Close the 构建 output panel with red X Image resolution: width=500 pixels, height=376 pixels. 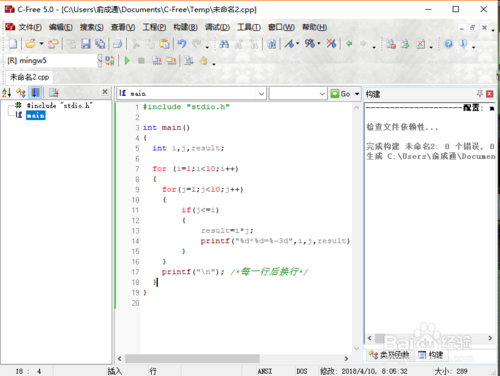point(490,94)
